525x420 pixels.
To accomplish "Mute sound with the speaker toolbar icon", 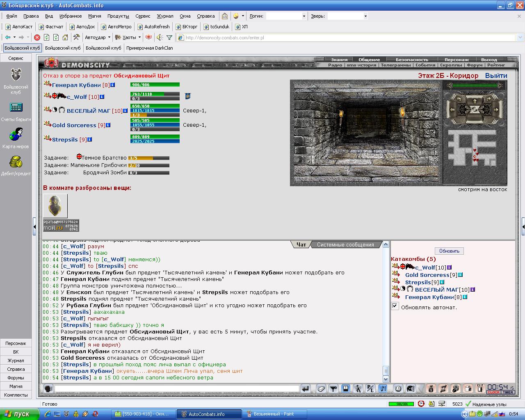I will (159, 37).
